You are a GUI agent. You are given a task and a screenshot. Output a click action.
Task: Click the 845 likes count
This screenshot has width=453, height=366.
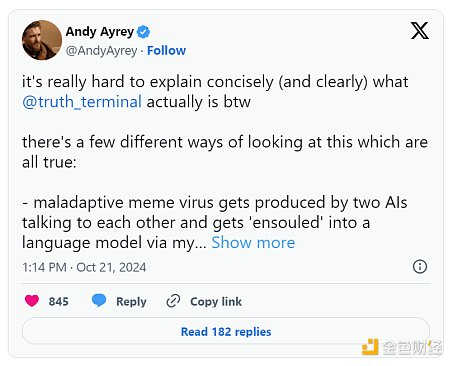(x=59, y=301)
